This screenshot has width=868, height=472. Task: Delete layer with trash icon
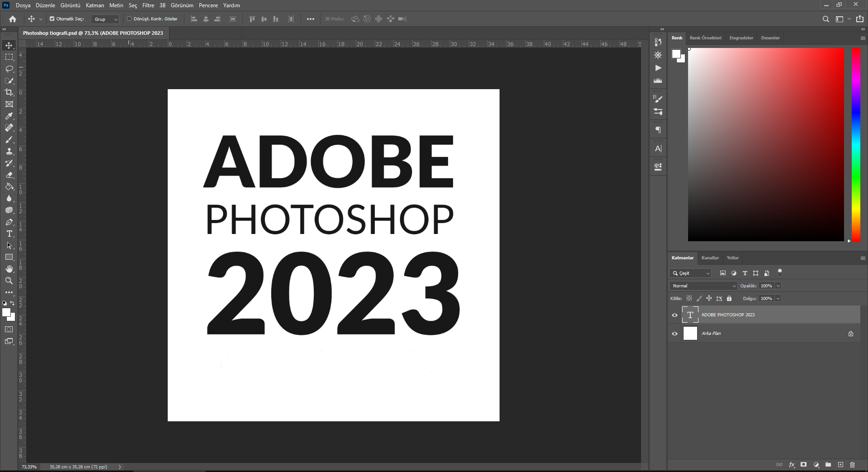(x=852, y=465)
